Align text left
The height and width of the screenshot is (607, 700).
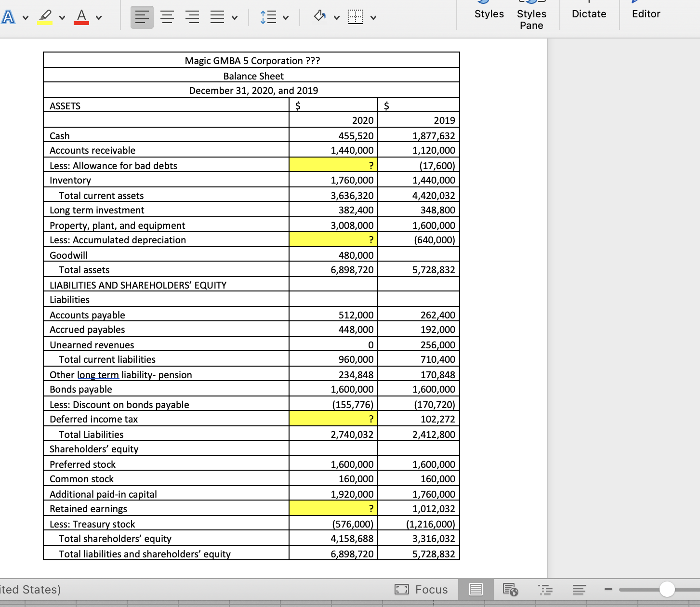[142, 17]
